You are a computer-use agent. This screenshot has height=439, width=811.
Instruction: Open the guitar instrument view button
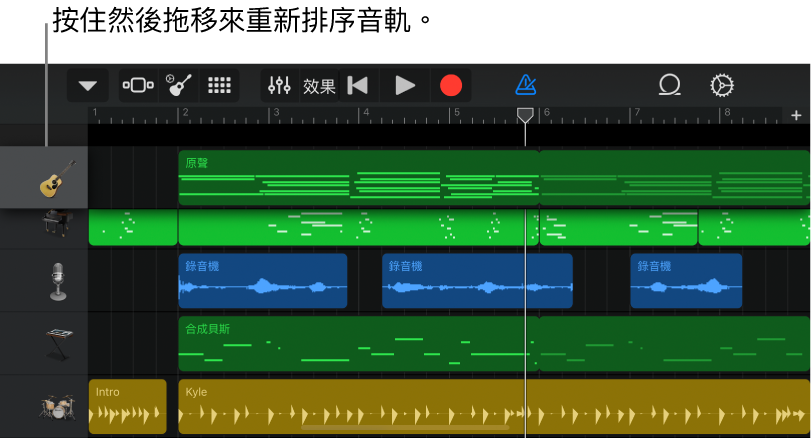tap(178, 85)
